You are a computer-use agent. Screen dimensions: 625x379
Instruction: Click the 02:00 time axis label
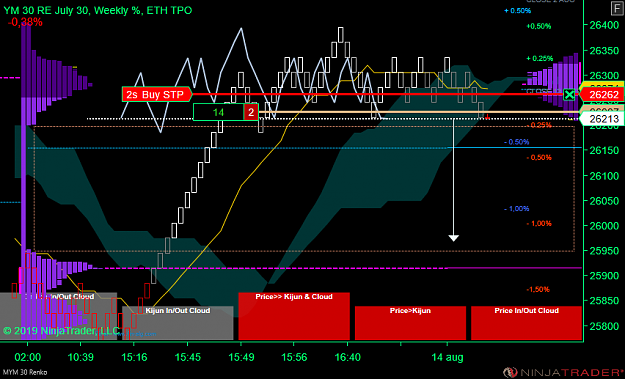click(x=28, y=357)
